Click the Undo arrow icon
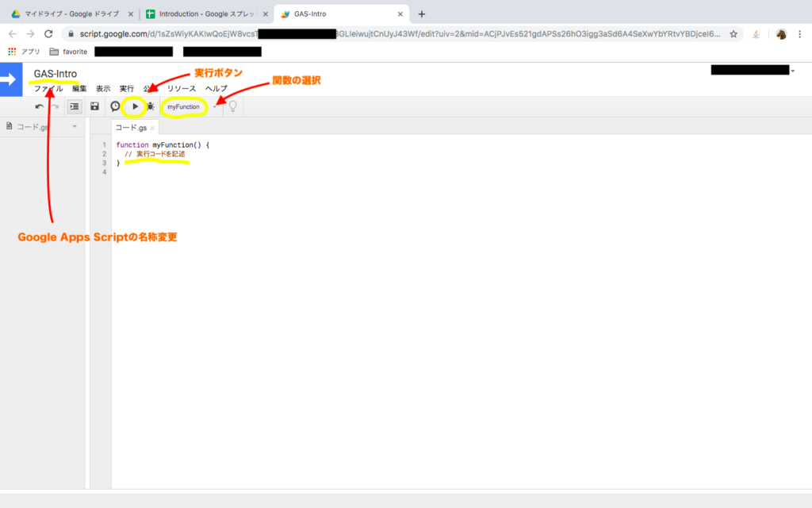Viewport: 812px width, 508px height. pyautogui.click(x=40, y=106)
